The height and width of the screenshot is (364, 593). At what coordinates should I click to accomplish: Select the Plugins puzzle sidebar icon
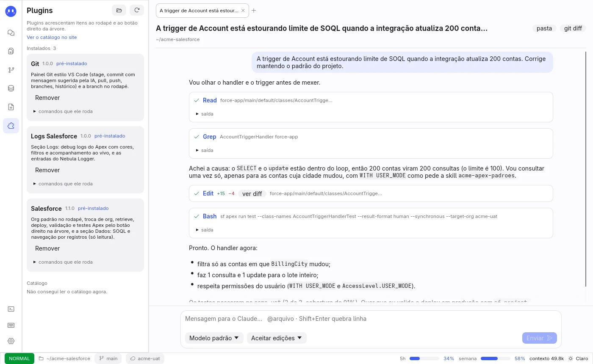[11, 126]
